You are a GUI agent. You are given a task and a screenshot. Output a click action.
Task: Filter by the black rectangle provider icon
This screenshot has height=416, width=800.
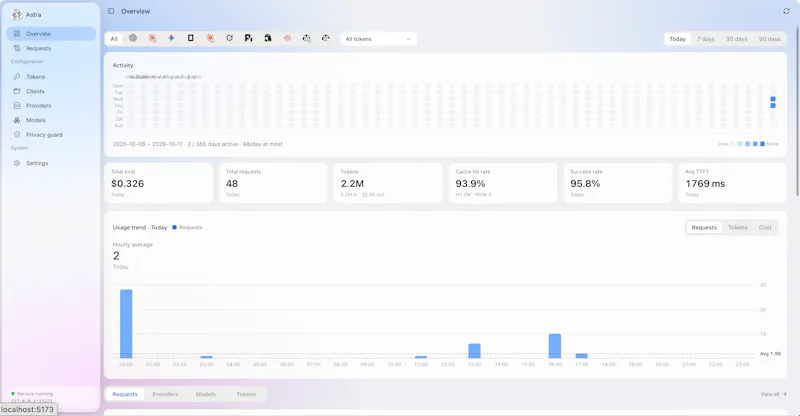190,38
